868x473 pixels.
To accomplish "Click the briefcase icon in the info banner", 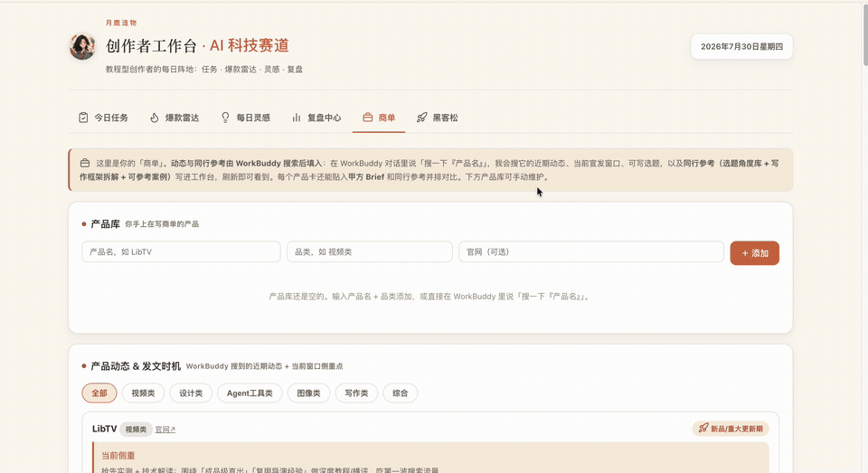I will click(x=85, y=163).
